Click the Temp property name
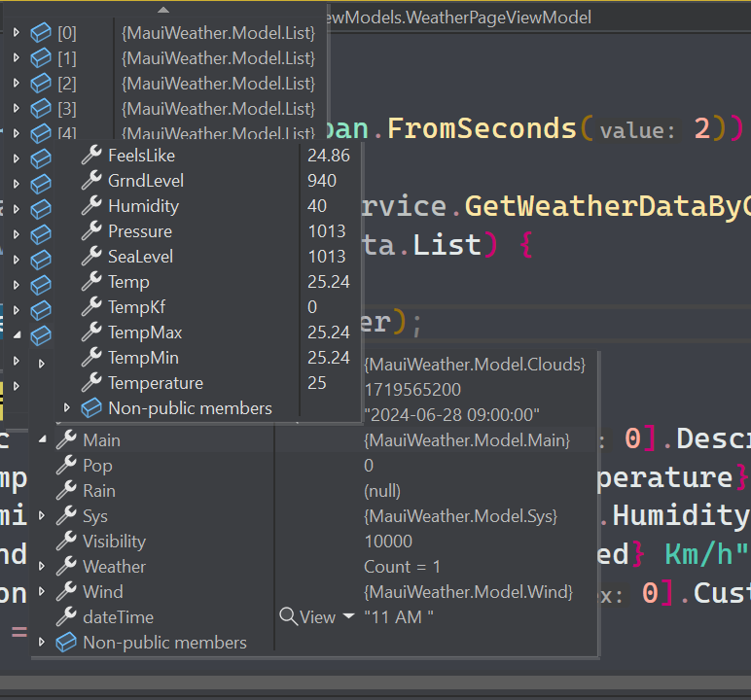 (128, 282)
